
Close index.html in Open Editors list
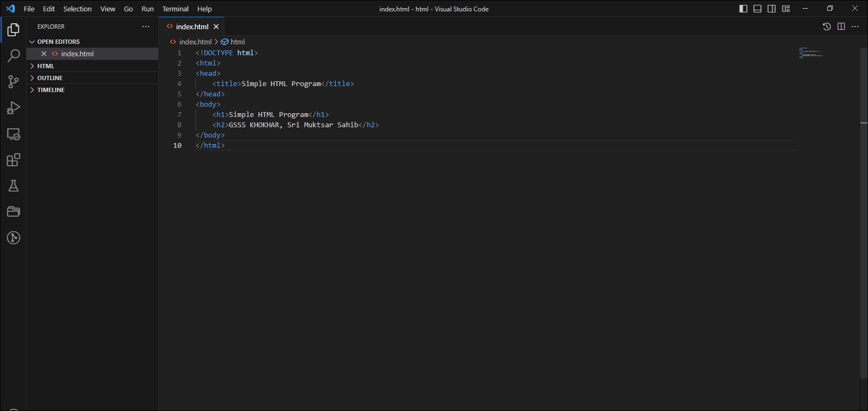point(44,54)
